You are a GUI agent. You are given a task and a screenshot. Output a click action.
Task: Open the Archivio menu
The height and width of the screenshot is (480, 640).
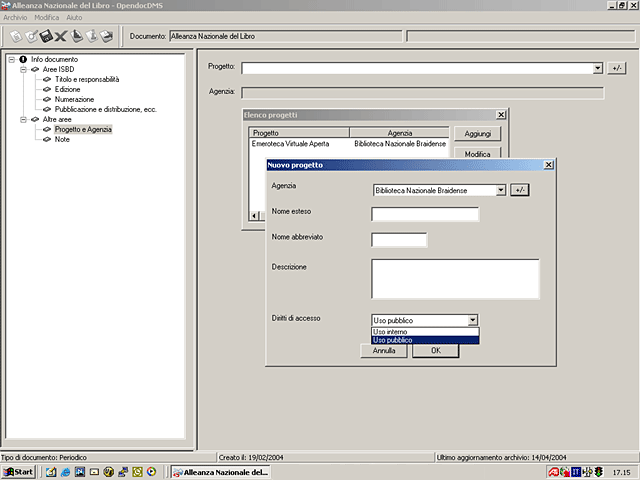[15, 18]
